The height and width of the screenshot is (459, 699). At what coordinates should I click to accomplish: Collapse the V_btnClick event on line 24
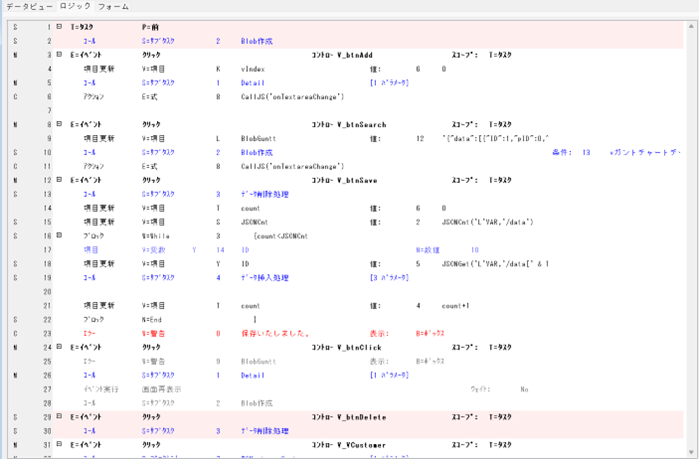pos(59,346)
